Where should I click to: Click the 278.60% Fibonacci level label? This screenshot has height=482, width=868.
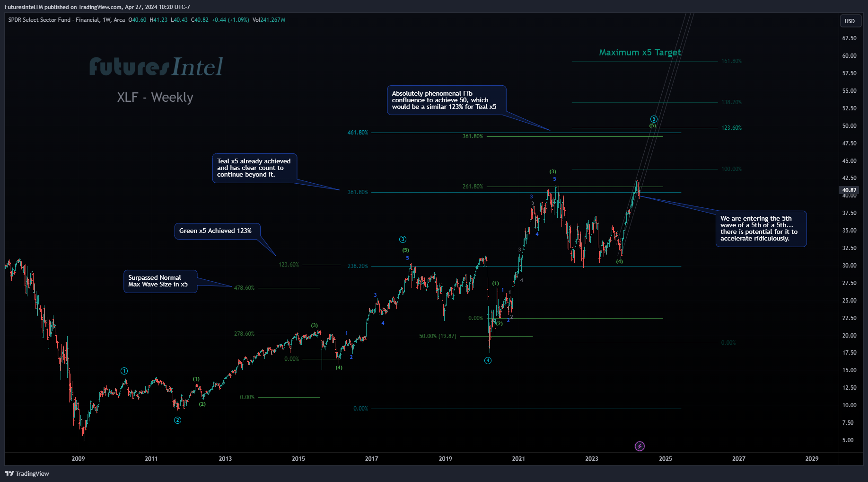tap(244, 334)
